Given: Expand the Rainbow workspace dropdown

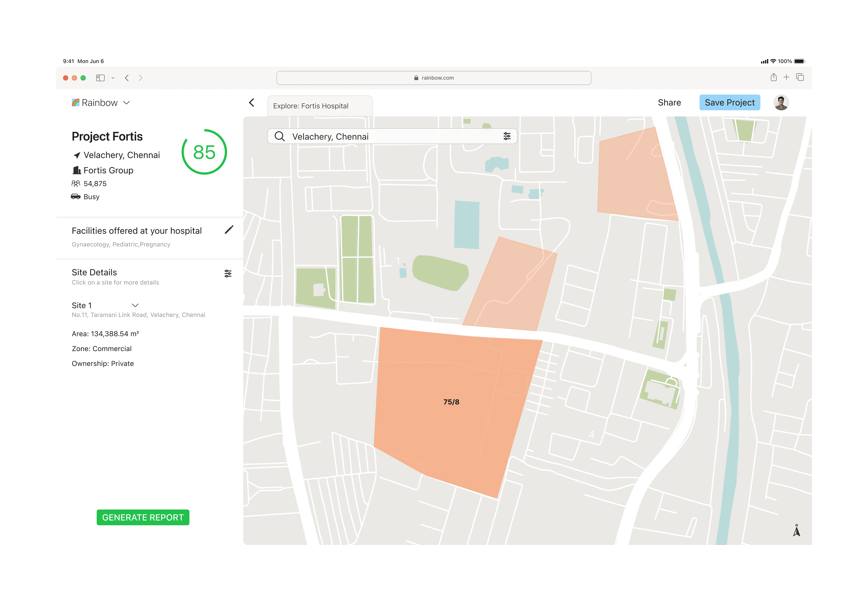Looking at the screenshot, I should pyautogui.click(x=126, y=103).
